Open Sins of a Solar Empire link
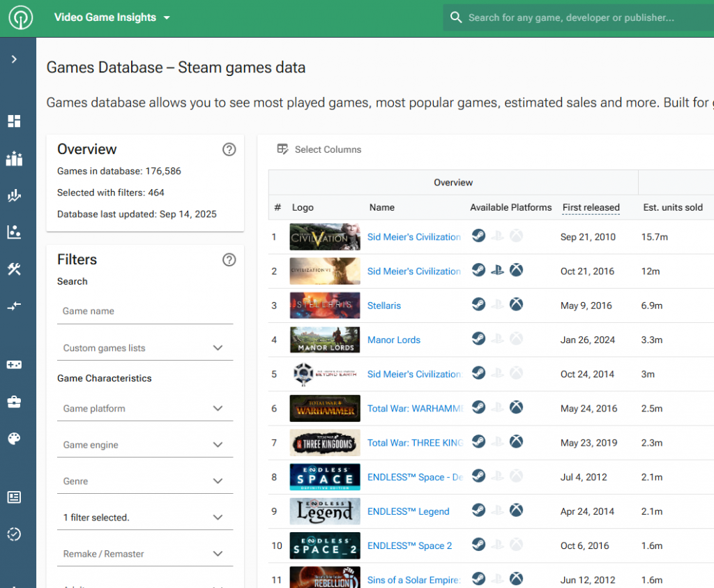Viewport: 714px width, 588px height. pyautogui.click(x=413, y=580)
